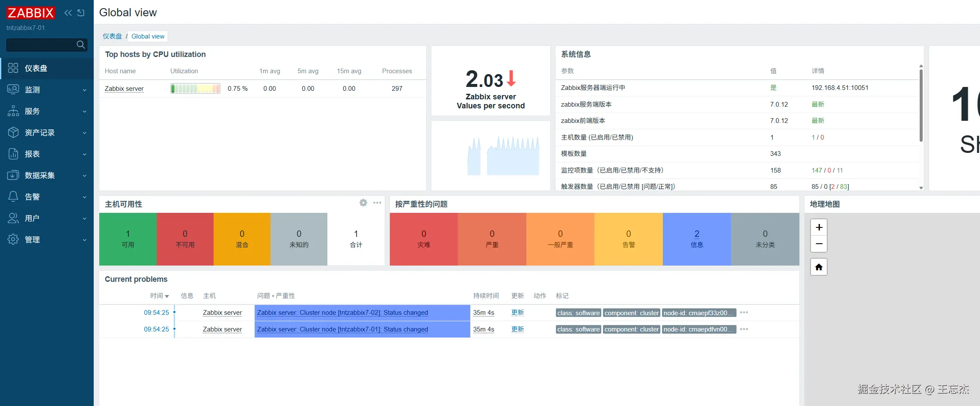The width and height of the screenshot is (980, 406).
Task: Click the 未分类 severity tile
Action: (765, 239)
